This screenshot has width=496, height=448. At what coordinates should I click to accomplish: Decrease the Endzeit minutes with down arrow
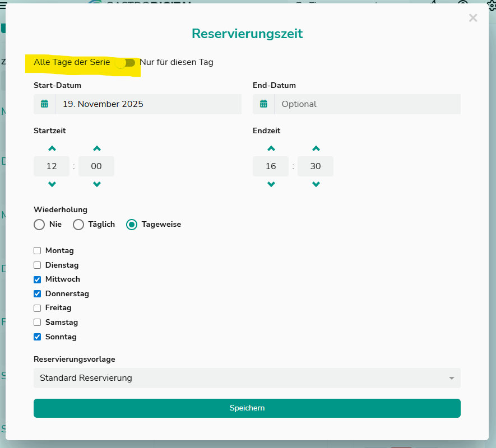click(x=316, y=184)
